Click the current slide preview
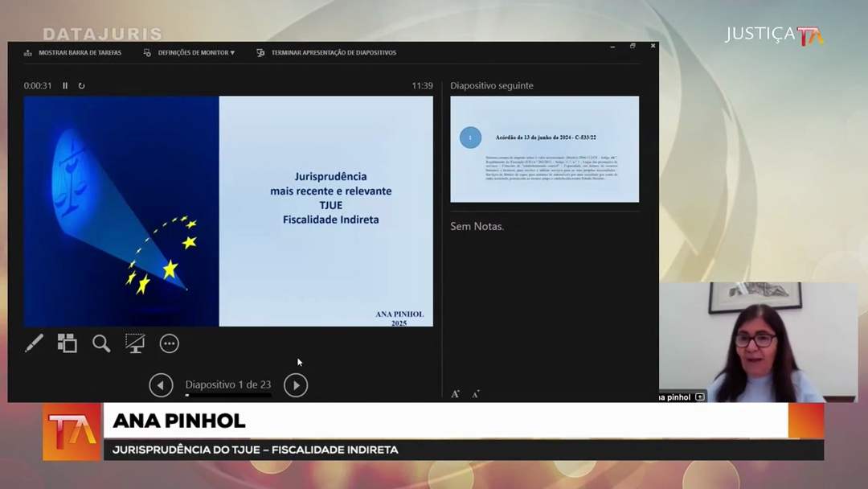868x489 pixels. 228,211
